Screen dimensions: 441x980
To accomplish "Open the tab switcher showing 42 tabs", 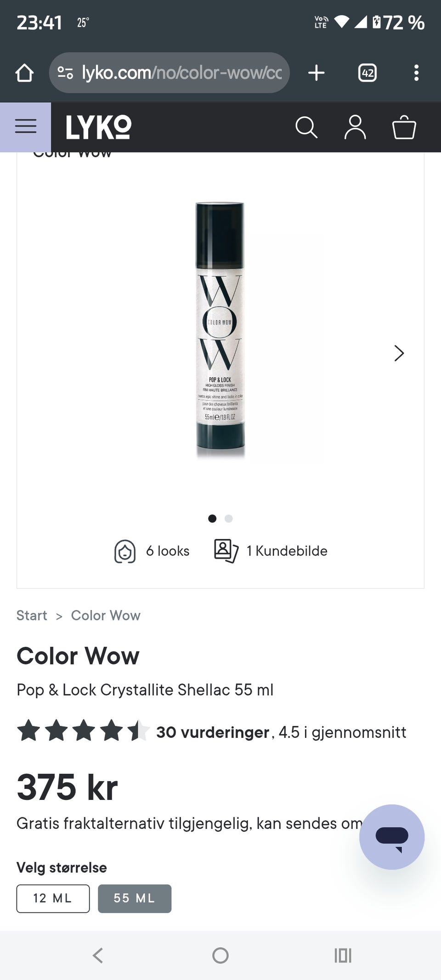I will pos(367,73).
